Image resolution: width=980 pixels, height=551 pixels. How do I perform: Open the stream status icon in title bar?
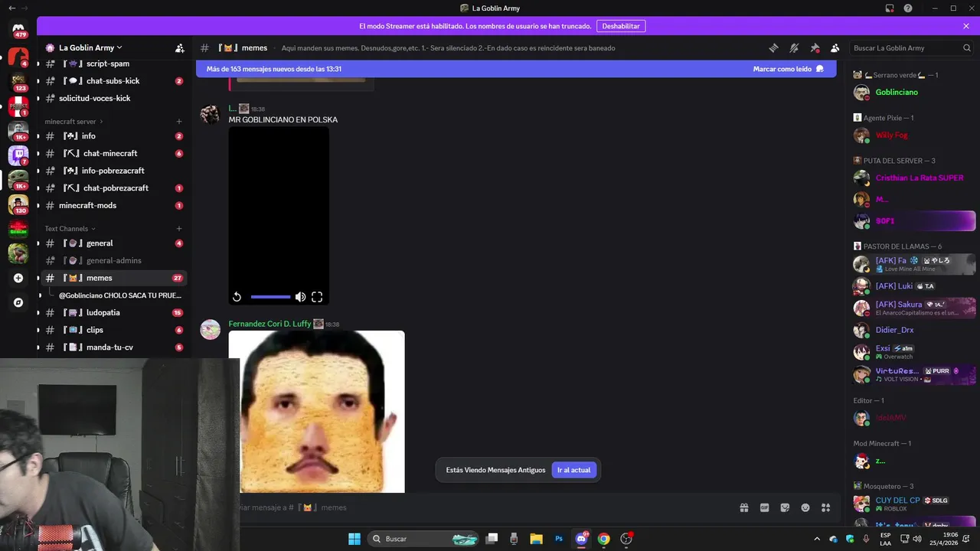[890, 8]
